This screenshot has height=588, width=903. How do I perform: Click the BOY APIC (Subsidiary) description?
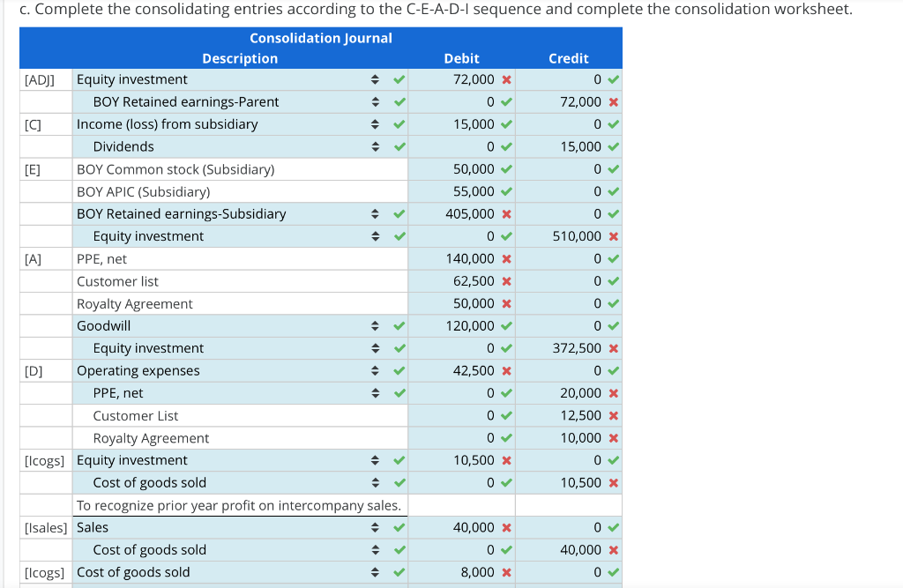144,192
